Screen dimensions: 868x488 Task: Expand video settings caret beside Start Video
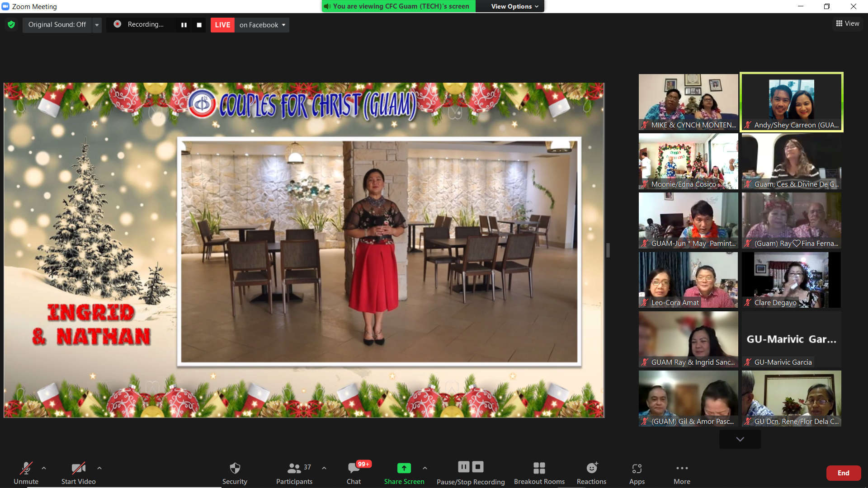point(99,468)
